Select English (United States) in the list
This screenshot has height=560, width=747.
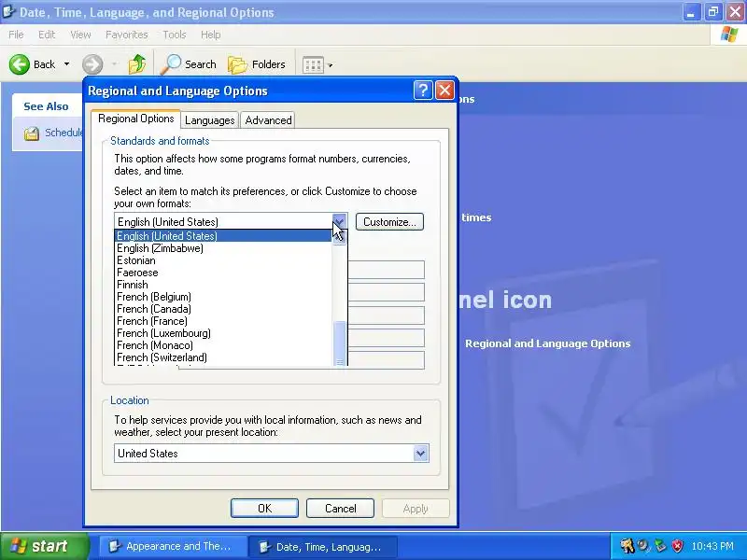[x=223, y=236]
